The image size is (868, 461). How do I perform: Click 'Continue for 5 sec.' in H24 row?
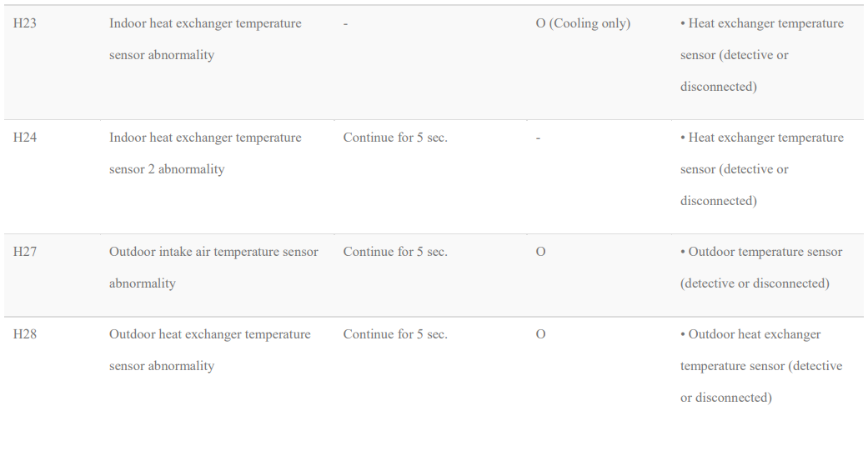(395, 138)
